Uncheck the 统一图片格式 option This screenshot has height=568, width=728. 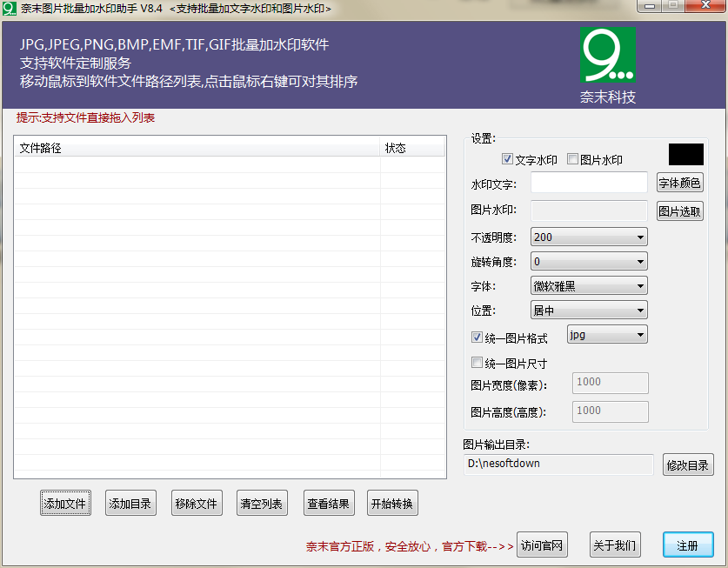477,336
